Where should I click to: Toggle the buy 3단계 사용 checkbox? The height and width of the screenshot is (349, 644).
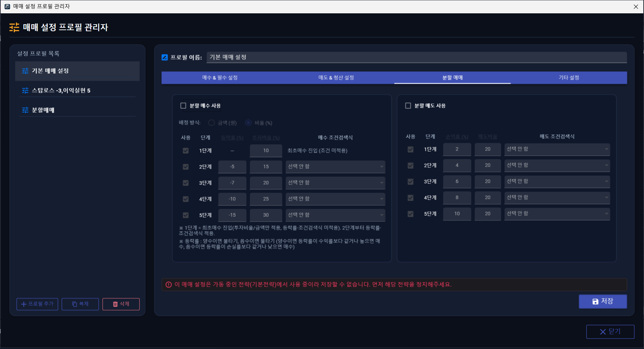pos(186,183)
